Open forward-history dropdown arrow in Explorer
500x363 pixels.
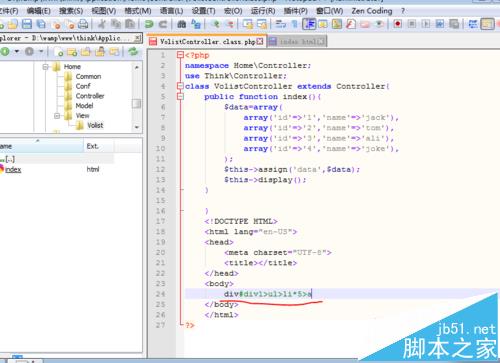click(x=41, y=52)
